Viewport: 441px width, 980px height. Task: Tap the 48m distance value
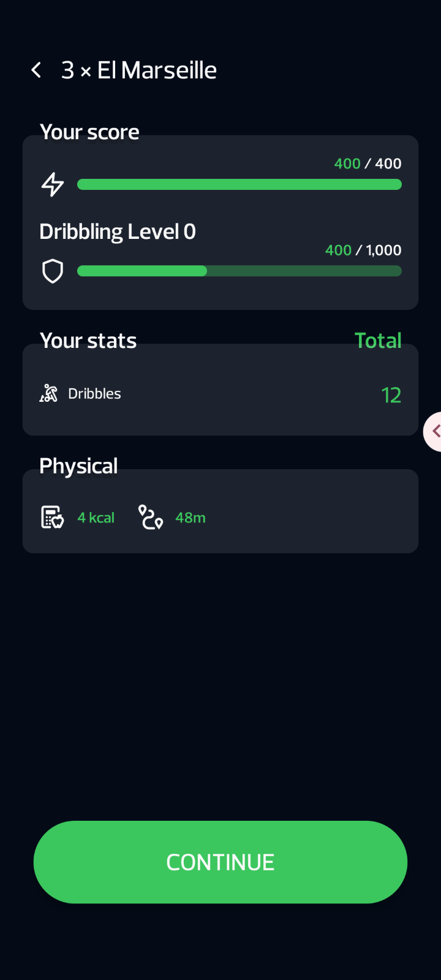(190, 518)
